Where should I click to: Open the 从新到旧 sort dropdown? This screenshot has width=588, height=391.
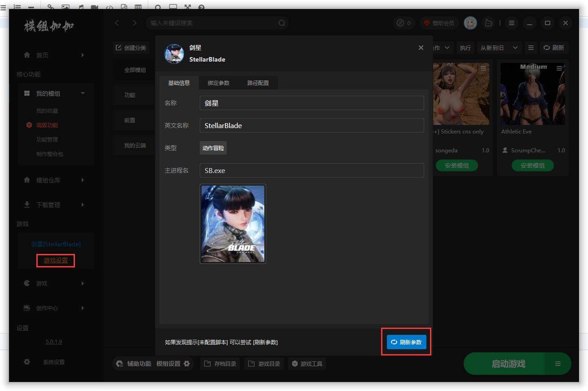(x=499, y=48)
